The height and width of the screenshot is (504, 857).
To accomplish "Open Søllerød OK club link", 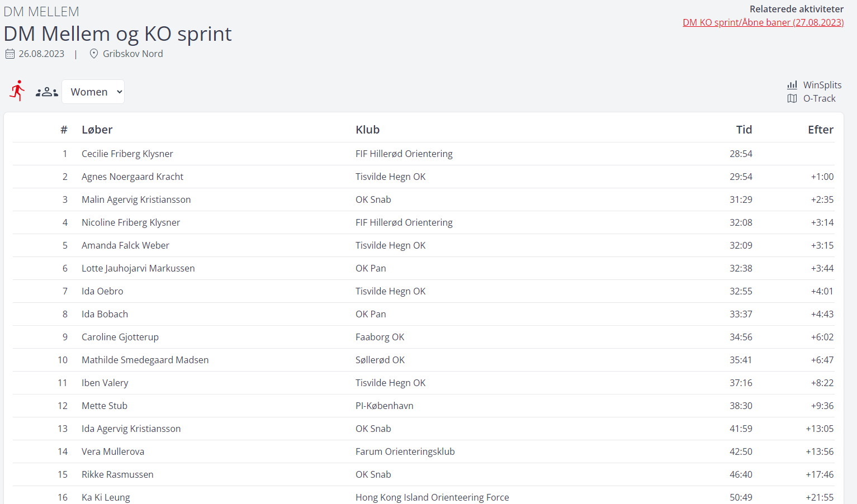I will 380,360.
